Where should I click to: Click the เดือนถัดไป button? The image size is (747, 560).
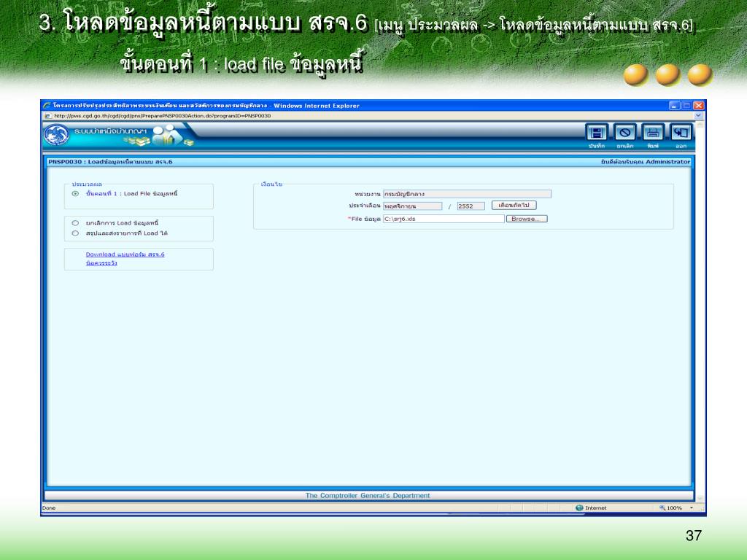click(514, 205)
